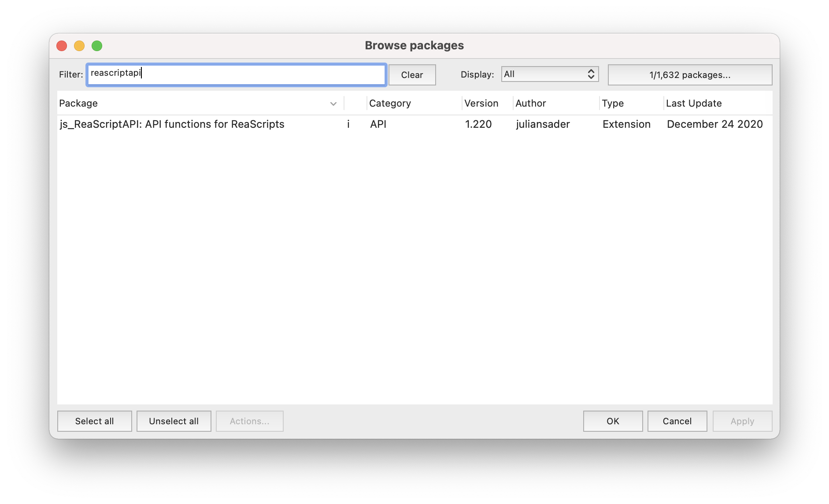829x504 pixels.
Task: Click the yellow minimize traffic light button
Action: pos(79,45)
